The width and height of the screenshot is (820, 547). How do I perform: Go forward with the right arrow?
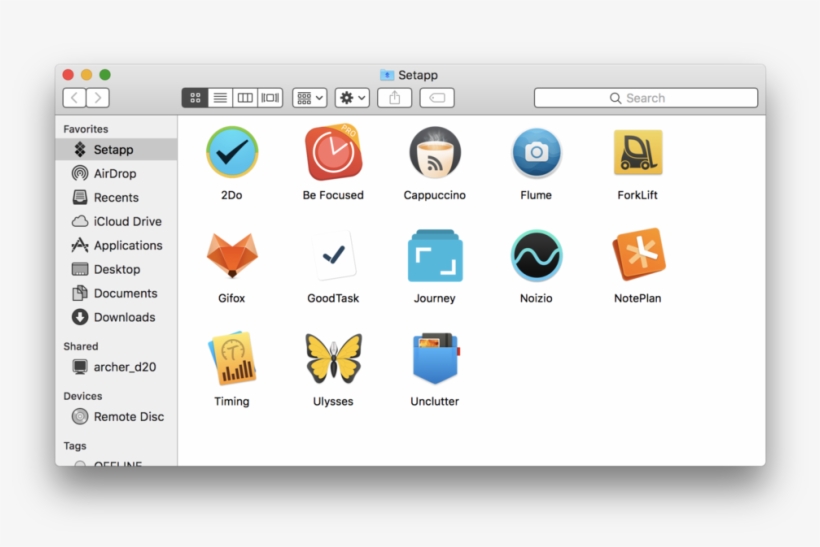98,98
